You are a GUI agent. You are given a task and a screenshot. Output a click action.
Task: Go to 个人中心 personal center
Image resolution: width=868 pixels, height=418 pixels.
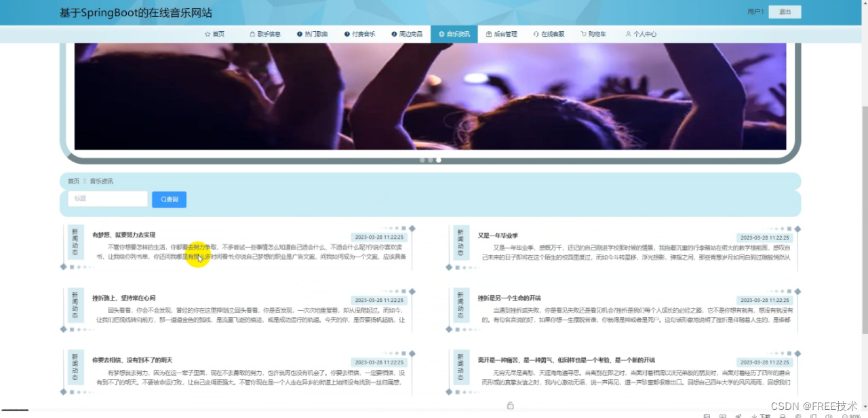[x=641, y=34]
